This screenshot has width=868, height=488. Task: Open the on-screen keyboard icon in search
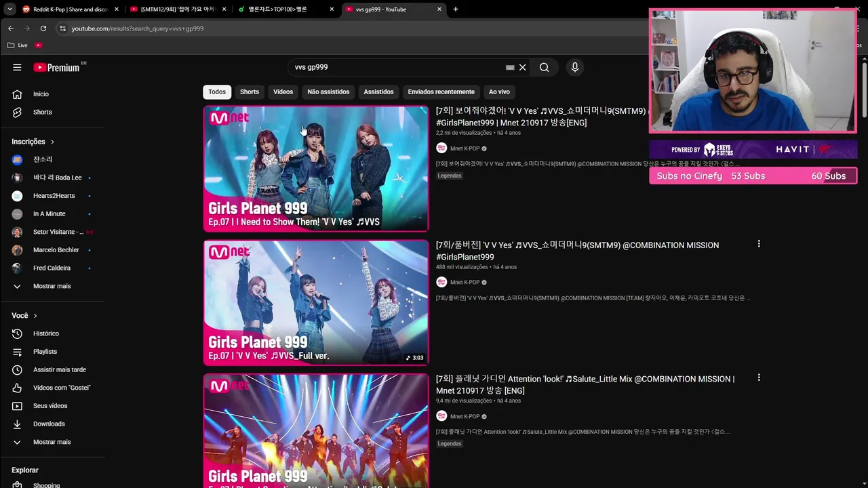click(x=510, y=67)
